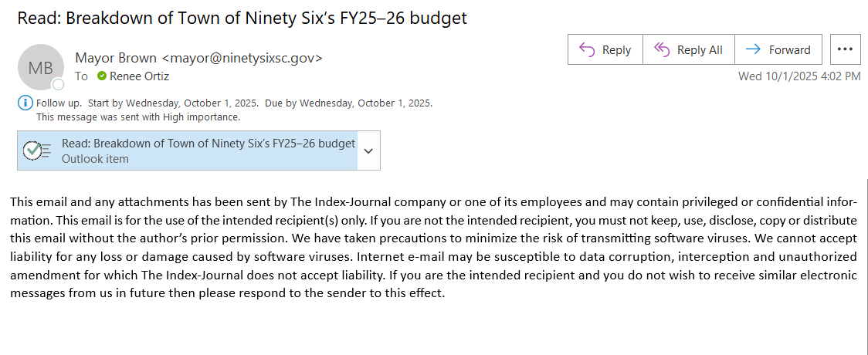The image size is (868, 355).
Task: Click the follow-up info icon
Action: click(x=26, y=103)
